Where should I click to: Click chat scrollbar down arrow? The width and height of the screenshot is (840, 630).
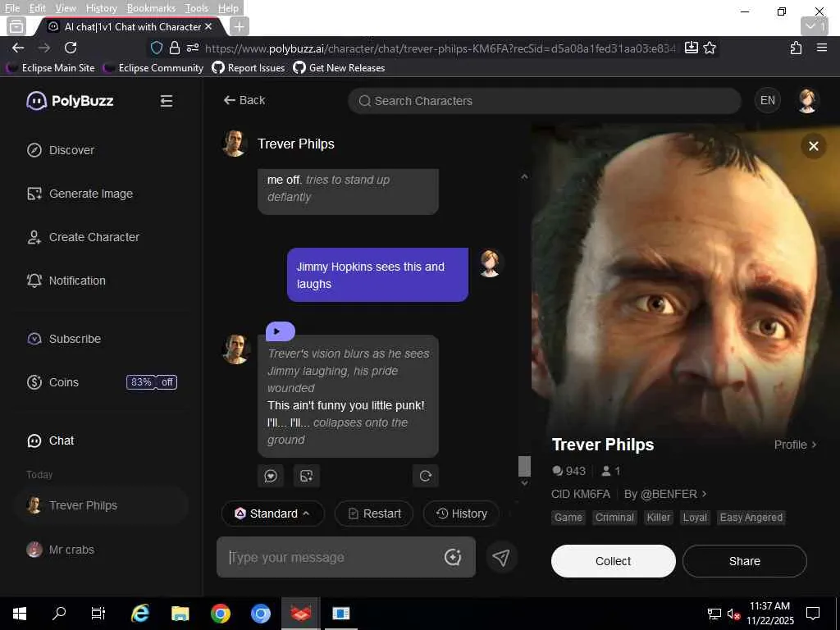(524, 482)
